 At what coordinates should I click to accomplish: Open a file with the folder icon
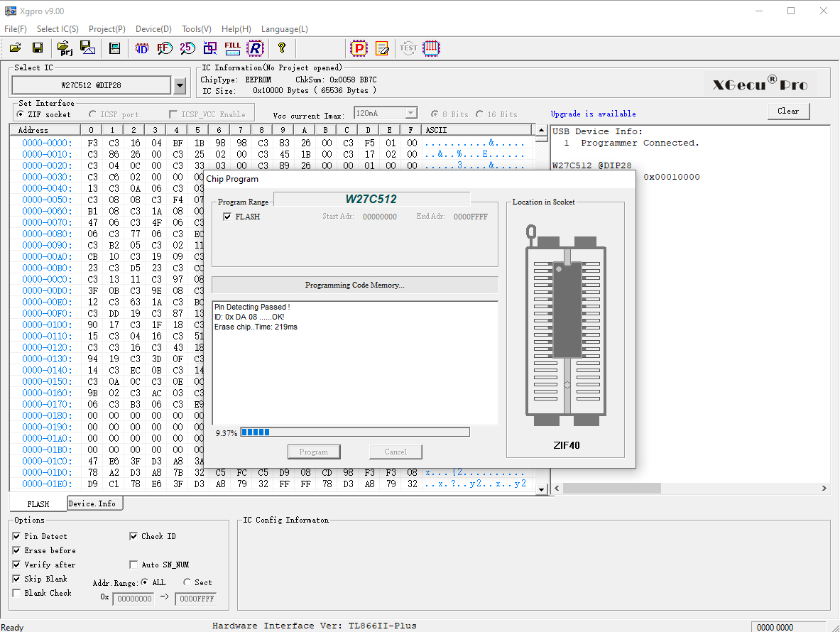pyautogui.click(x=16, y=48)
